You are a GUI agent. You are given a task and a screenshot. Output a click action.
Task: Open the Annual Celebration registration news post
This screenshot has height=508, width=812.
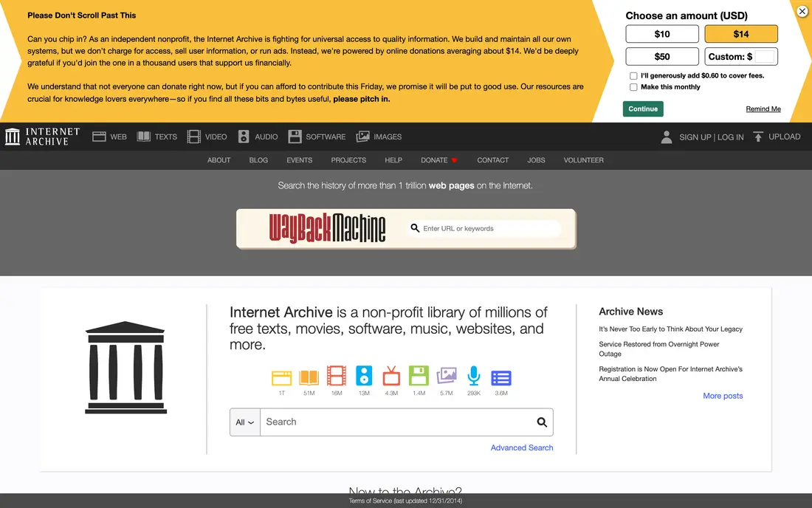click(670, 374)
